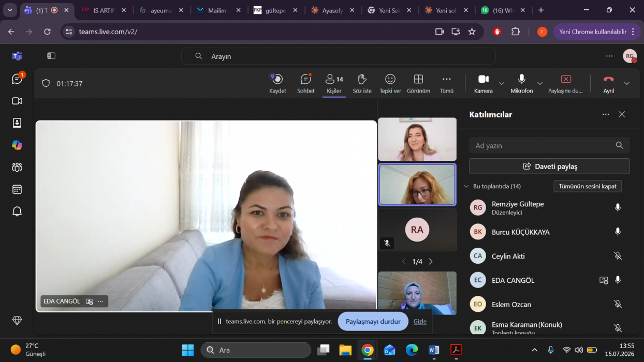The height and width of the screenshot is (362, 644).
Task: Expand camera options arrow
Action: pos(501,83)
